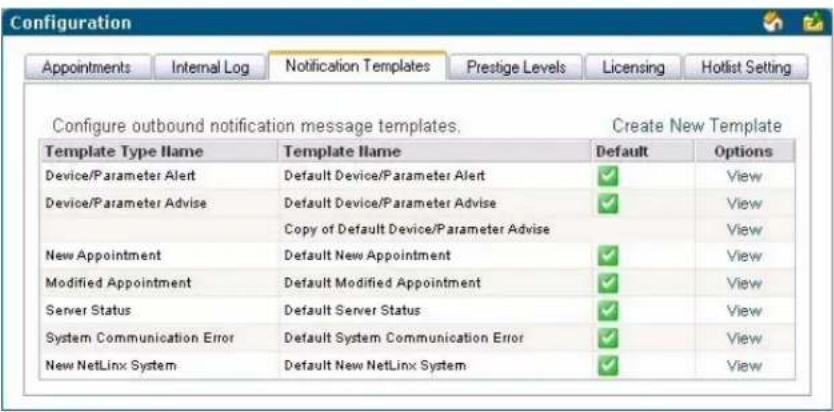Toggle default check for Default Device/Parameter Advise
This screenshot has height=412, width=834.
[607, 203]
